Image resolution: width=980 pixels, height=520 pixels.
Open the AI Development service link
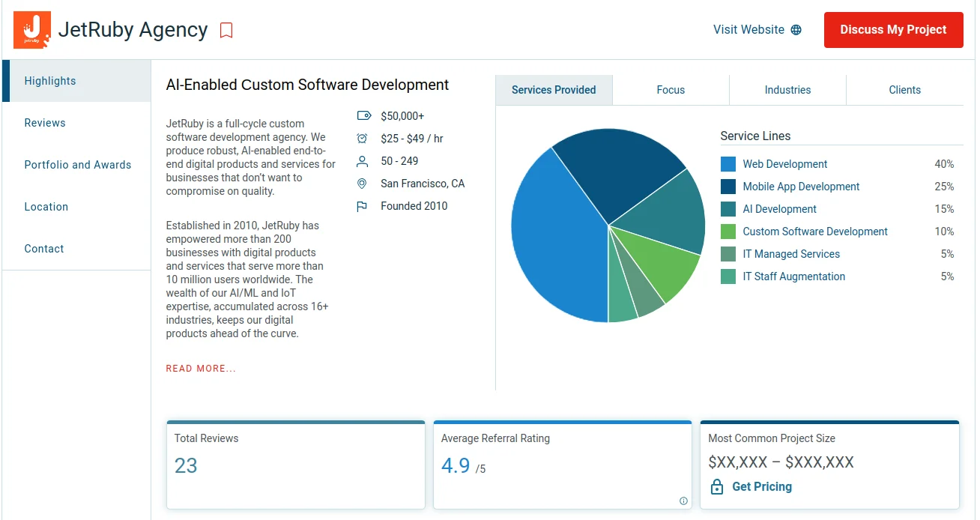coord(780,209)
